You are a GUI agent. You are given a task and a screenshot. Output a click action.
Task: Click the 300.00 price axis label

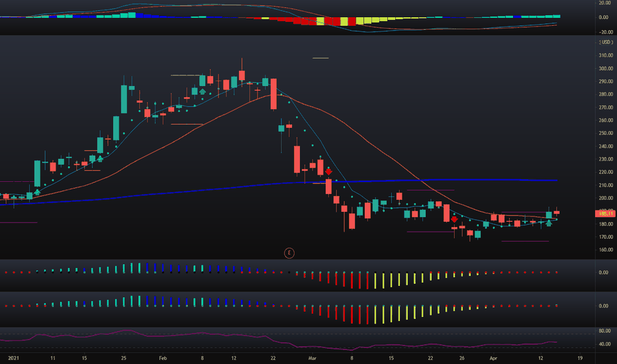(x=606, y=68)
